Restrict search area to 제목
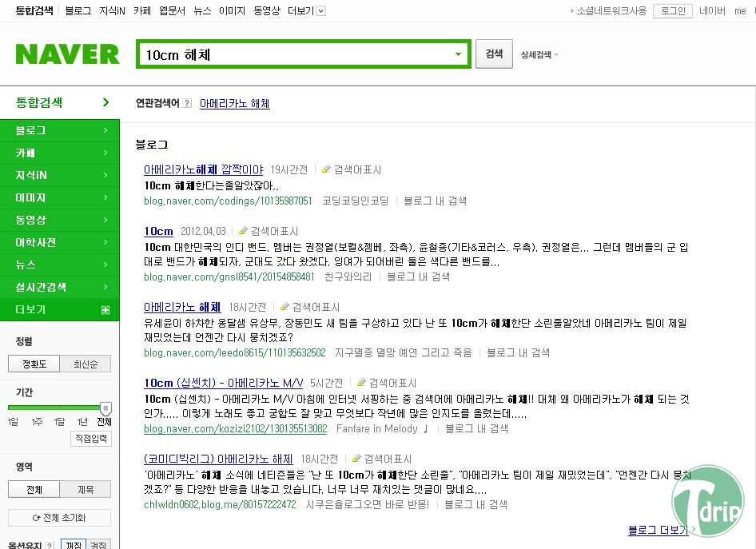Image resolution: width=756 pixels, height=549 pixels. [86, 489]
